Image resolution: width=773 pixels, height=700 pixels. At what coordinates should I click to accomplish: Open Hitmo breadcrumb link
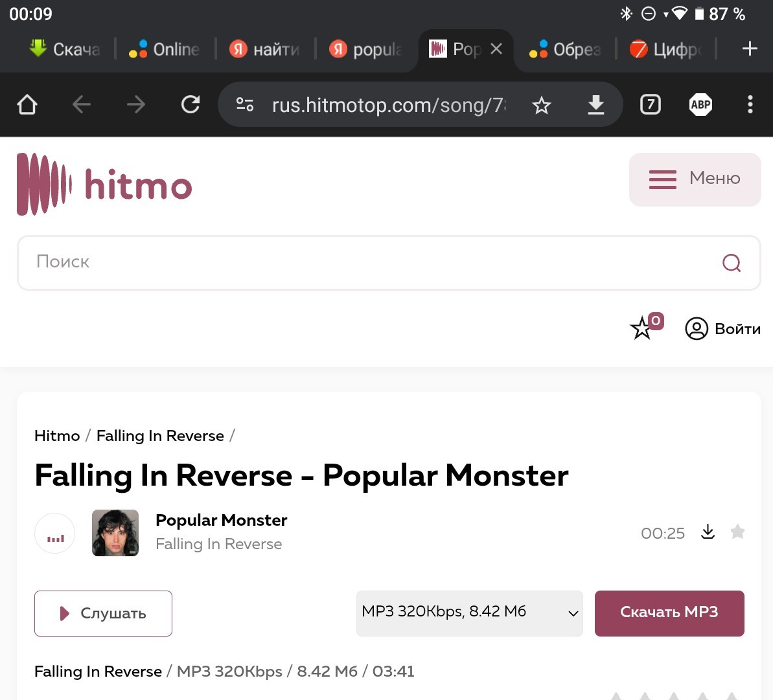[x=57, y=435]
